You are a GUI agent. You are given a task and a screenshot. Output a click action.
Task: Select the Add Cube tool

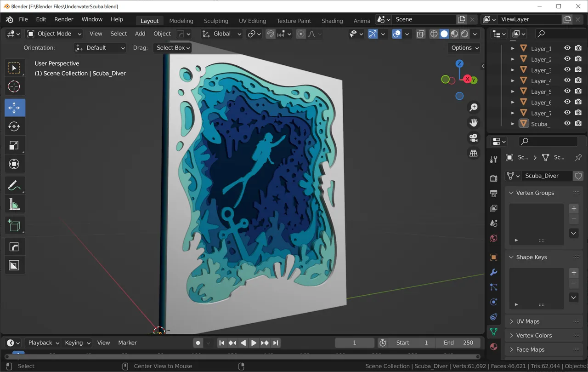coord(14,226)
